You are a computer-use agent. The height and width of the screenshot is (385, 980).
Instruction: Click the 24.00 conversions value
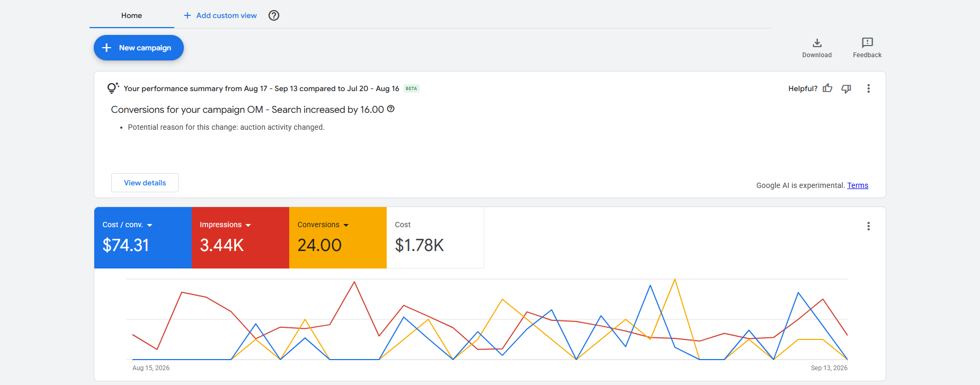pos(319,245)
